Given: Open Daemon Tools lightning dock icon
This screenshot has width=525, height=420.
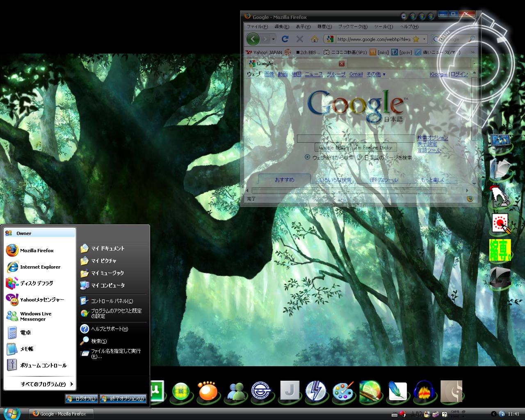Looking at the screenshot, I should [316, 391].
